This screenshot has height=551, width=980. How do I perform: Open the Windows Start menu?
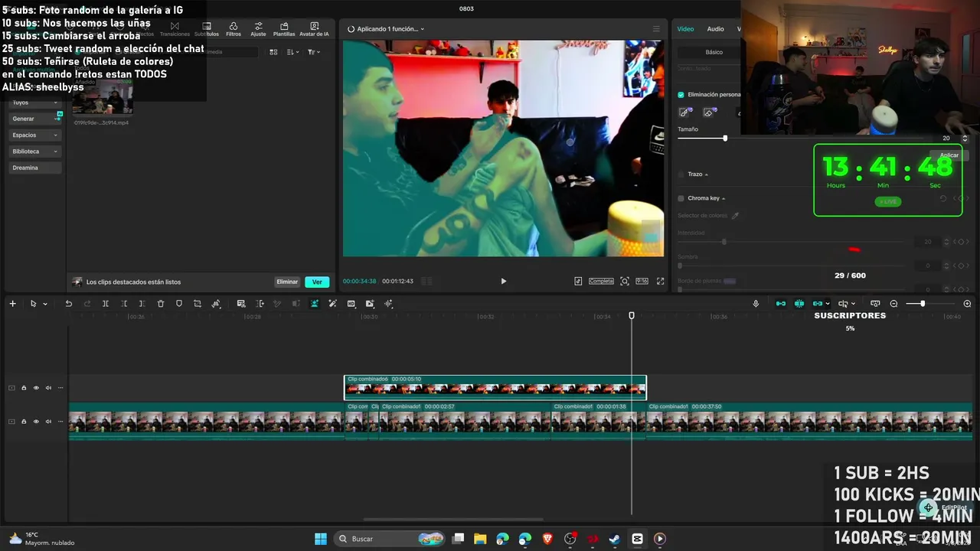(321, 539)
